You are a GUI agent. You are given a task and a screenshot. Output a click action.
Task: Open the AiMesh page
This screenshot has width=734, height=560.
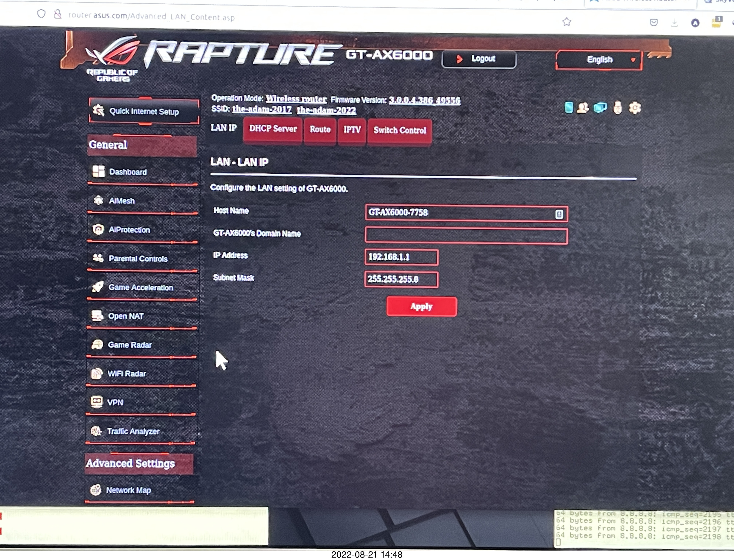click(x=143, y=201)
